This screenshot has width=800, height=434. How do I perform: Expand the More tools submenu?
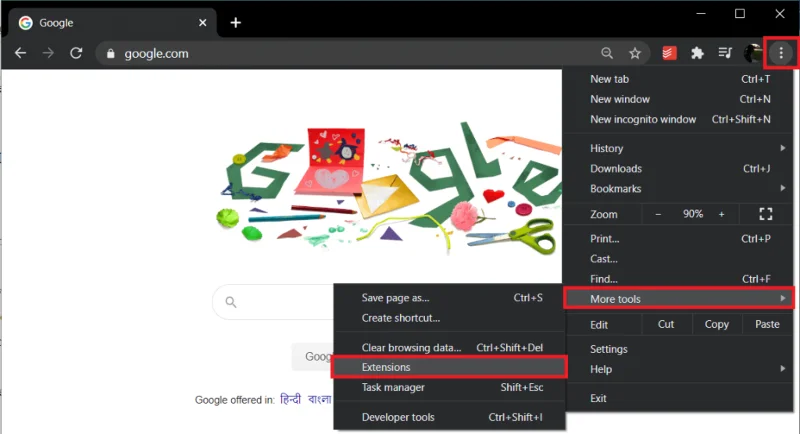679,299
